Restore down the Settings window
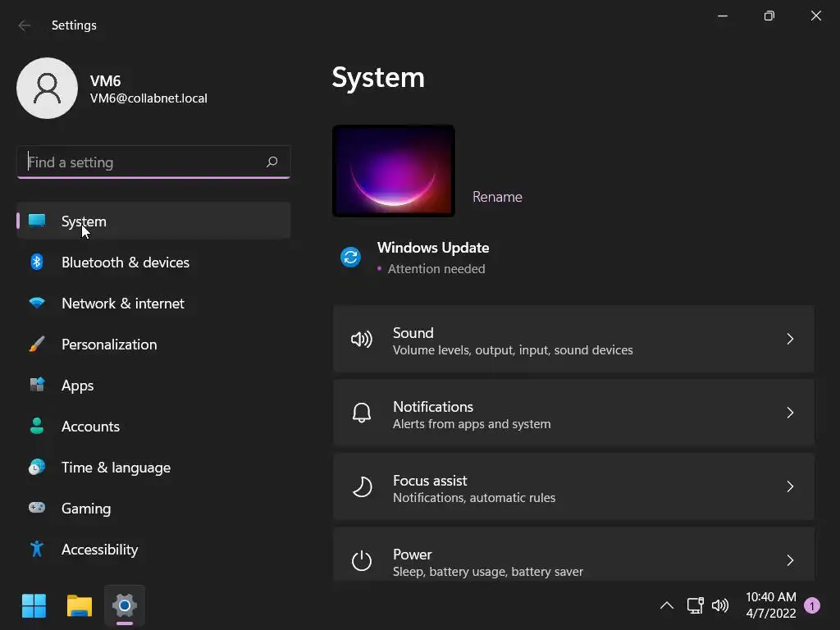Viewport: 840px width, 630px height. pyautogui.click(x=769, y=16)
